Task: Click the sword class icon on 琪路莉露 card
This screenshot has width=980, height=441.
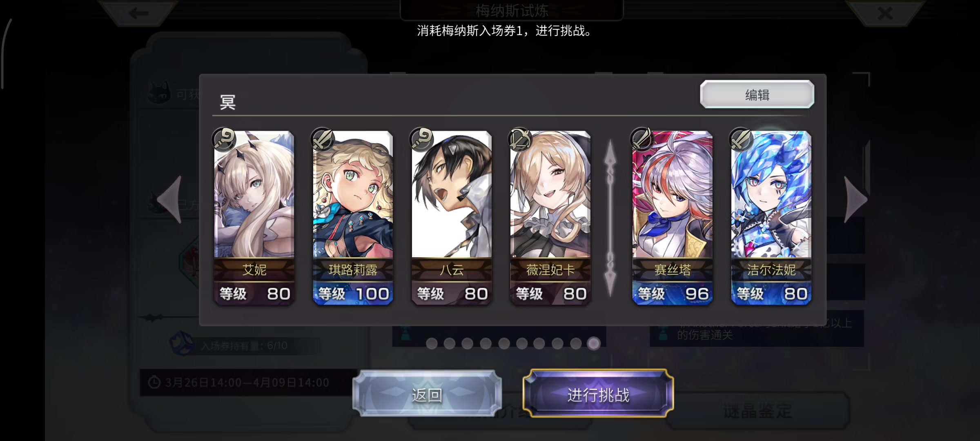Action: coord(323,139)
